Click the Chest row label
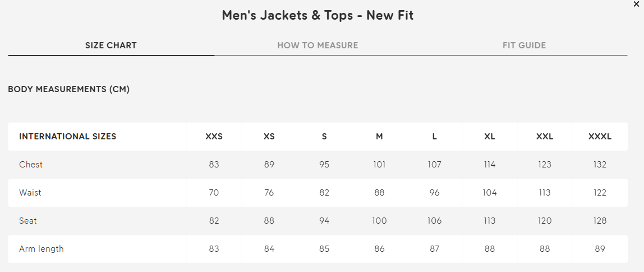The width and height of the screenshot is (644, 272). (x=31, y=165)
